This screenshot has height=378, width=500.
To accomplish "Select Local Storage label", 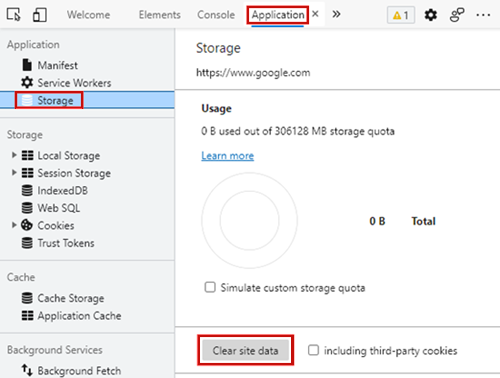I will pyautogui.click(x=69, y=156).
